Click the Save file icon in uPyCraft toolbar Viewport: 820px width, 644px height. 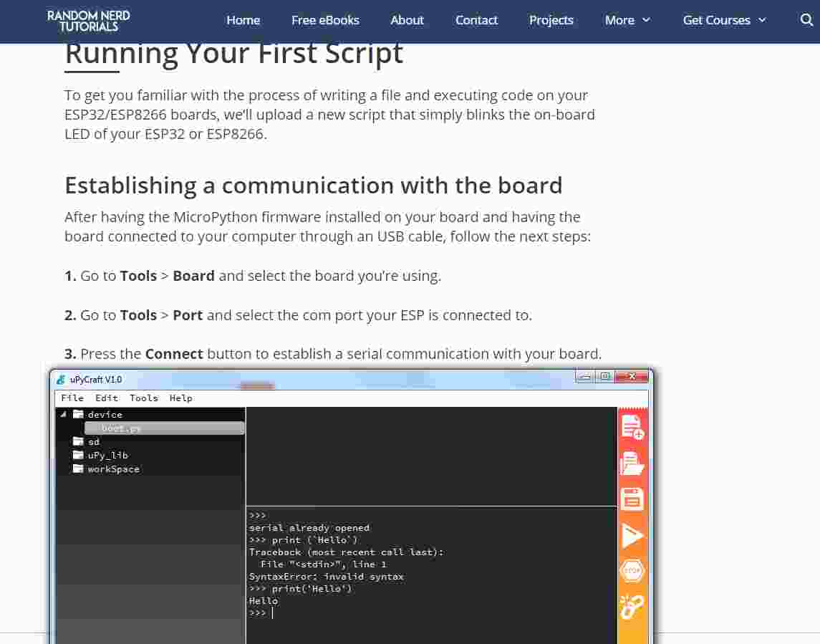632,499
